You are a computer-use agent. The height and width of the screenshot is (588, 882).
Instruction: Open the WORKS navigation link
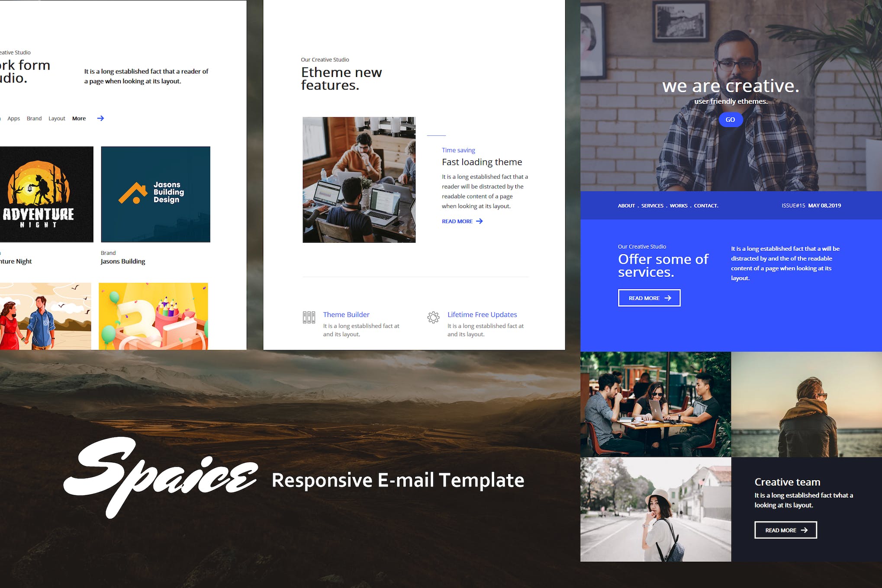point(678,206)
